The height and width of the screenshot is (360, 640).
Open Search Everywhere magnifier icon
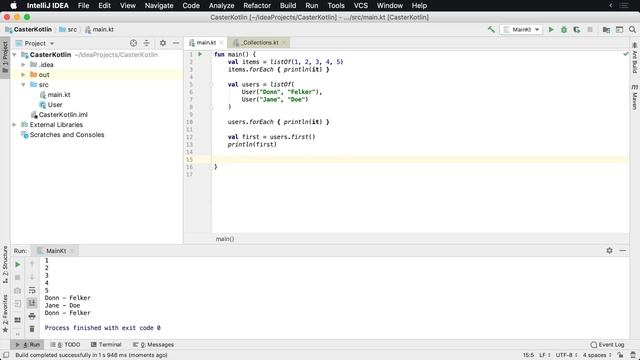pos(632,29)
